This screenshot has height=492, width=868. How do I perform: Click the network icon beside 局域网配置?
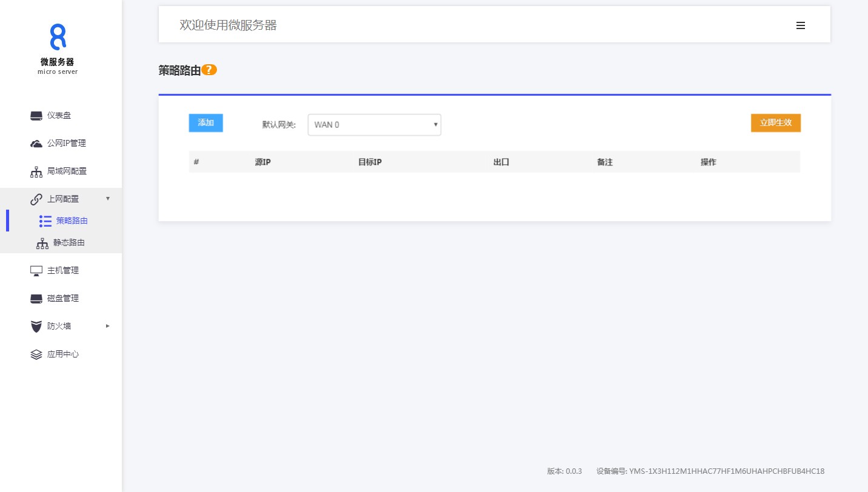[x=36, y=172]
